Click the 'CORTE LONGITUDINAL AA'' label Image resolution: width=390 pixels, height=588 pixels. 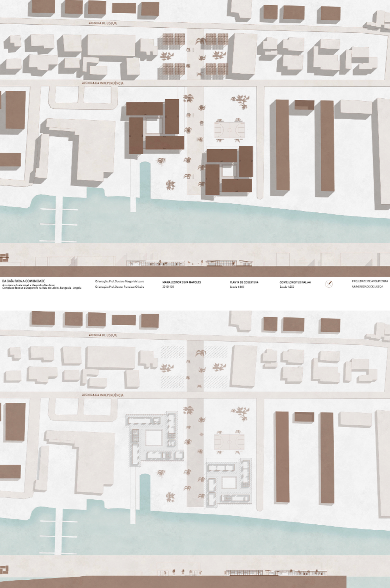click(x=295, y=282)
